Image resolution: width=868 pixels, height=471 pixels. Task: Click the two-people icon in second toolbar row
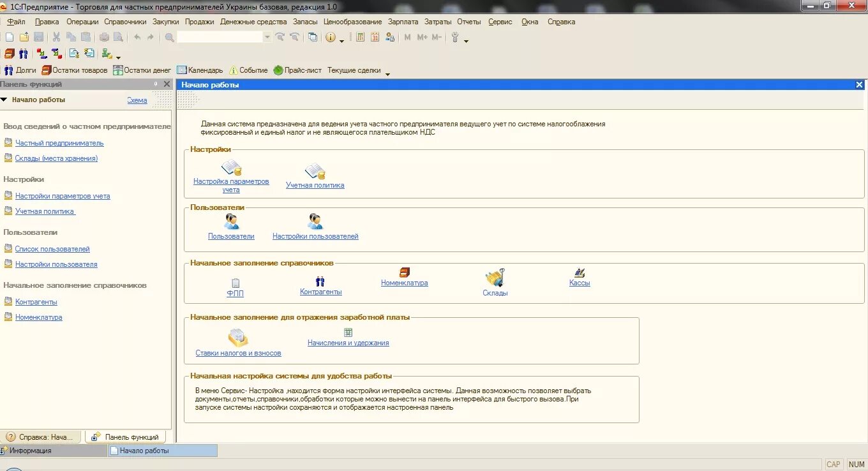click(x=23, y=54)
